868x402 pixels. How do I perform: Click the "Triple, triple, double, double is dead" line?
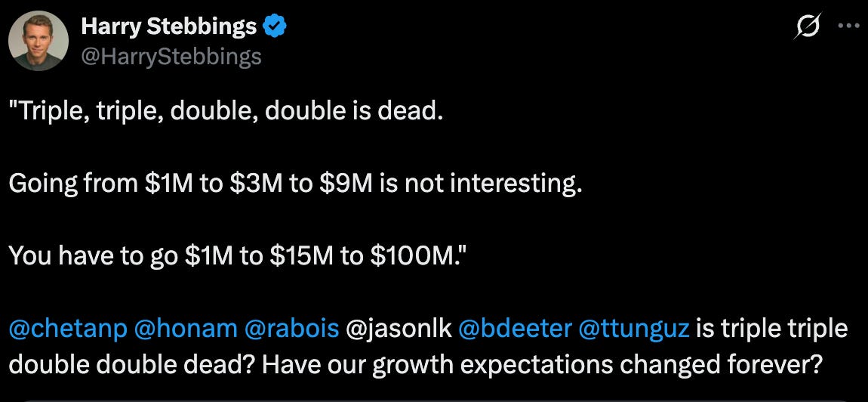pos(226,113)
